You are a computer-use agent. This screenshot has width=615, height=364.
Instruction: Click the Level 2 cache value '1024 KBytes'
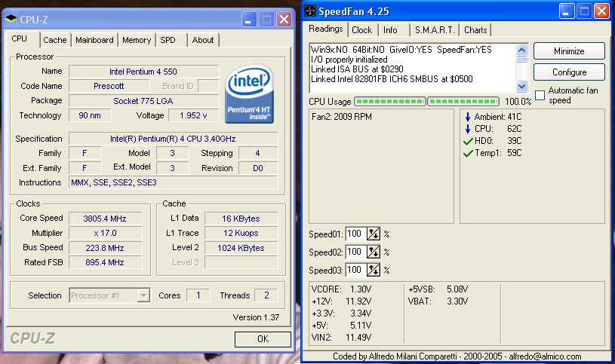click(x=241, y=248)
